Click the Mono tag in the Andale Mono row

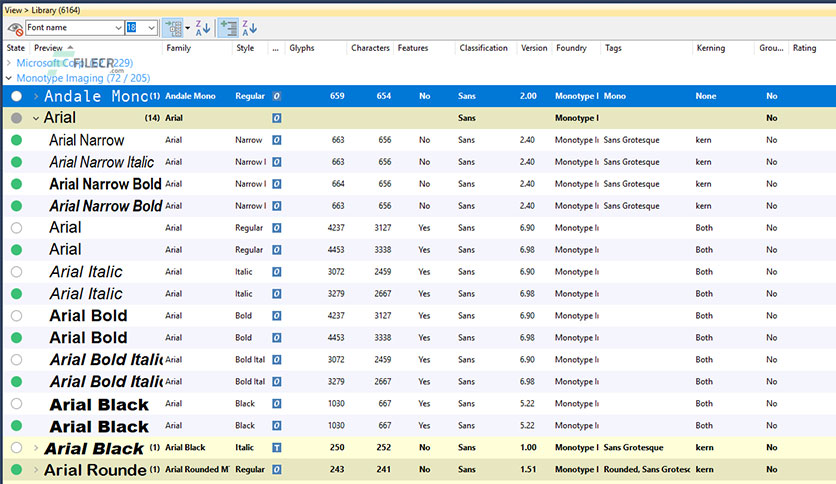click(x=615, y=96)
